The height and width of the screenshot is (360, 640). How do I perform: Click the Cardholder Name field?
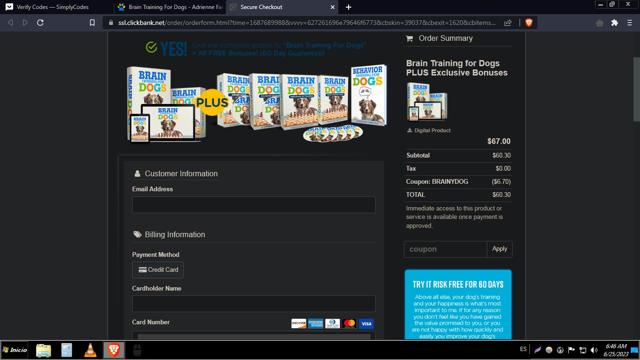click(x=253, y=304)
